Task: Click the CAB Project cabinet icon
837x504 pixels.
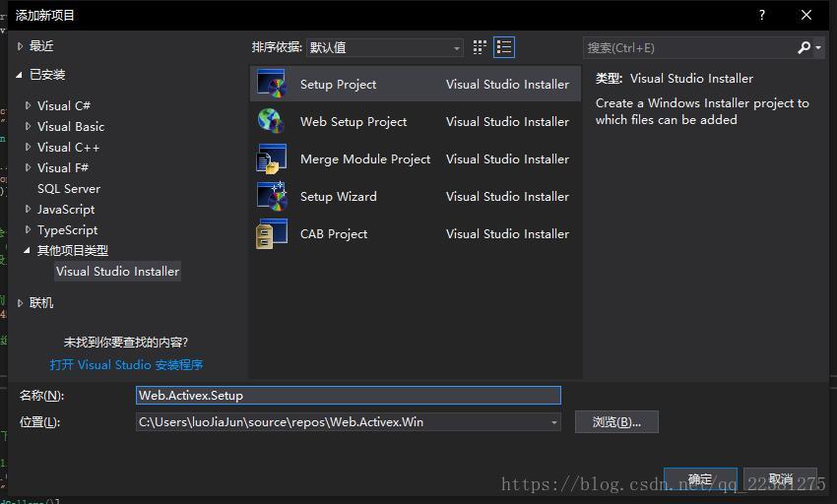Action: [271, 234]
